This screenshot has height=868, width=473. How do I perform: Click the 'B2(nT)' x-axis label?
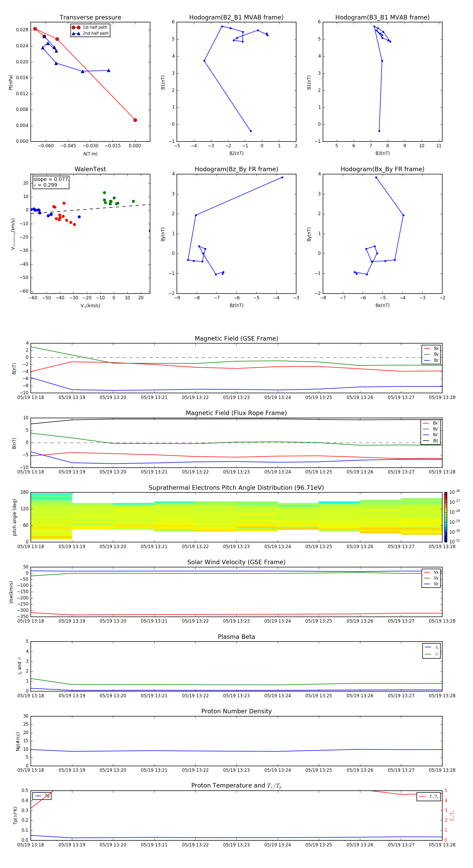(x=236, y=153)
